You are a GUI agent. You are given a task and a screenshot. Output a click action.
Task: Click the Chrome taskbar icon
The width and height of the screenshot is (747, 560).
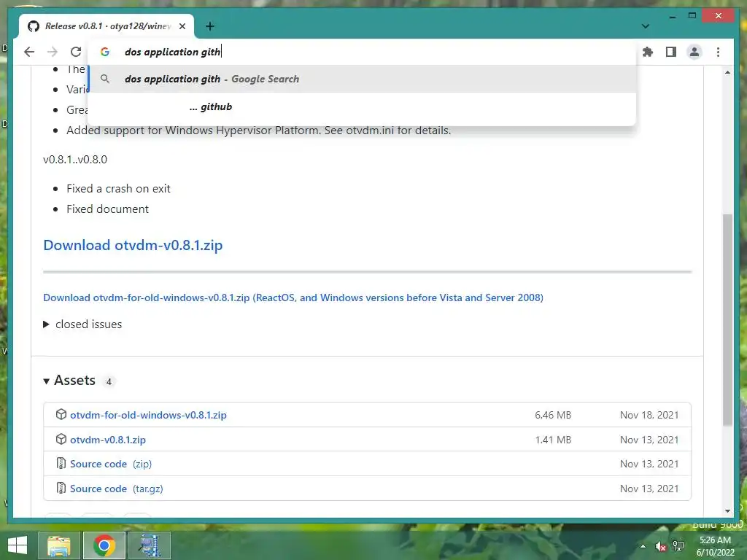104,545
